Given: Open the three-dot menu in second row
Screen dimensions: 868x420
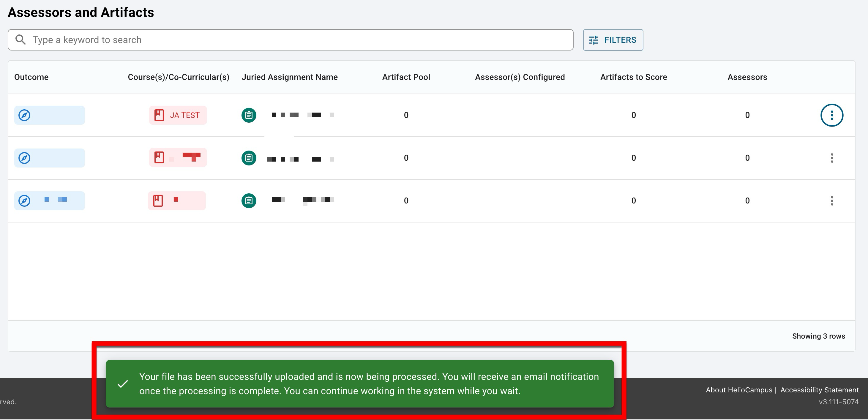Looking at the screenshot, I should tap(831, 158).
